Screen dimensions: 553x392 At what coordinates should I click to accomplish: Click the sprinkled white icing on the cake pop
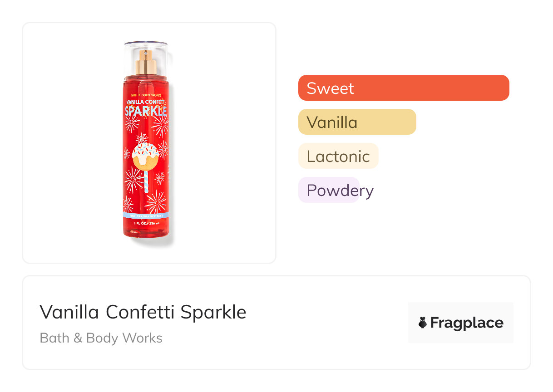coord(145,153)
